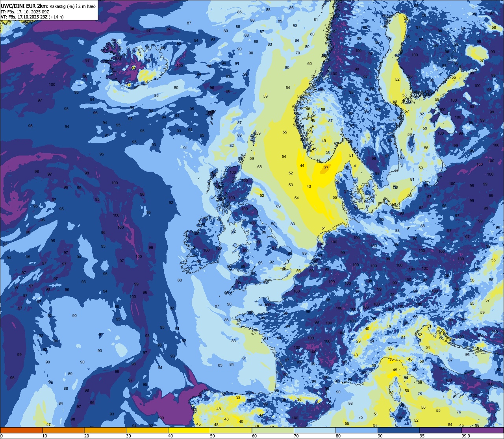Click the 68 humidity value northeast of Scotland
This screenshot has height=439, width=504.
click(259, 167)
